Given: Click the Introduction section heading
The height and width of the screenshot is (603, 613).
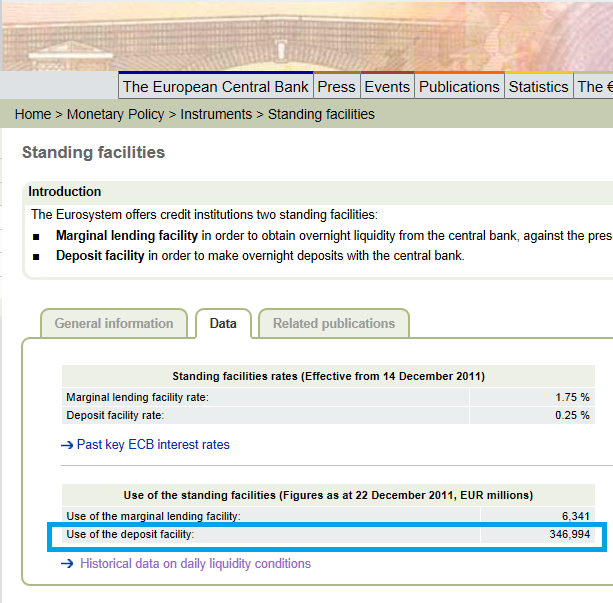Looking at the screenshot, I should [65, 192].
